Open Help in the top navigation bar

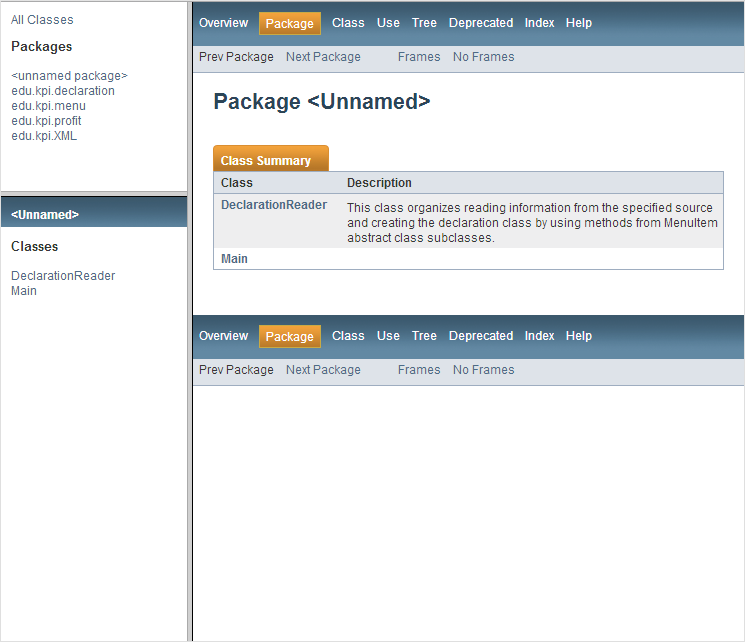coord(579,23)
